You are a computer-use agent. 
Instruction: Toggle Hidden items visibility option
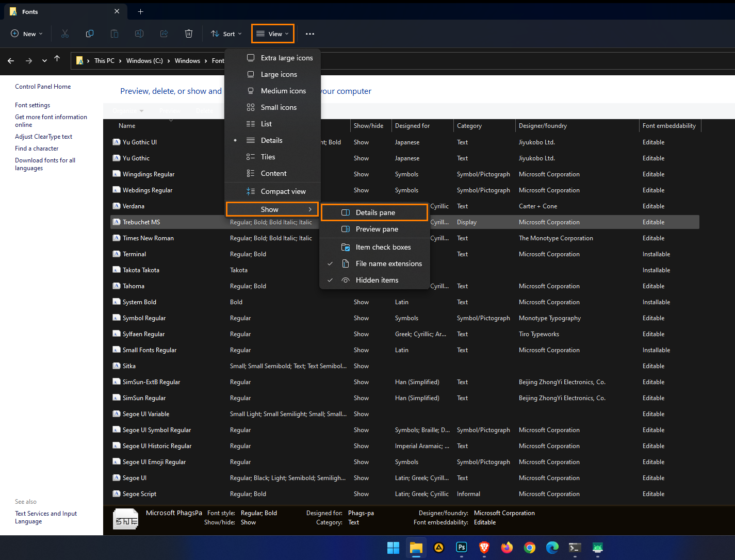(x=375, y=280)
